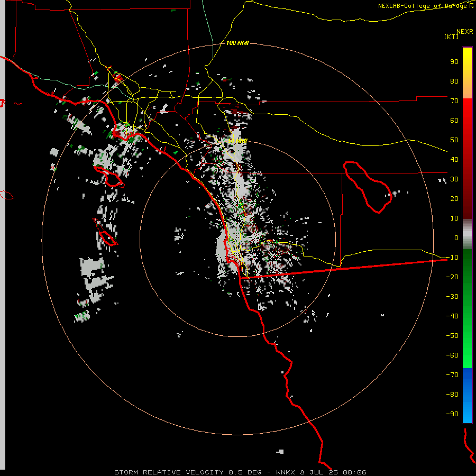
Task: Click the -40 value on the velocity scale
Action: [452, 316]
